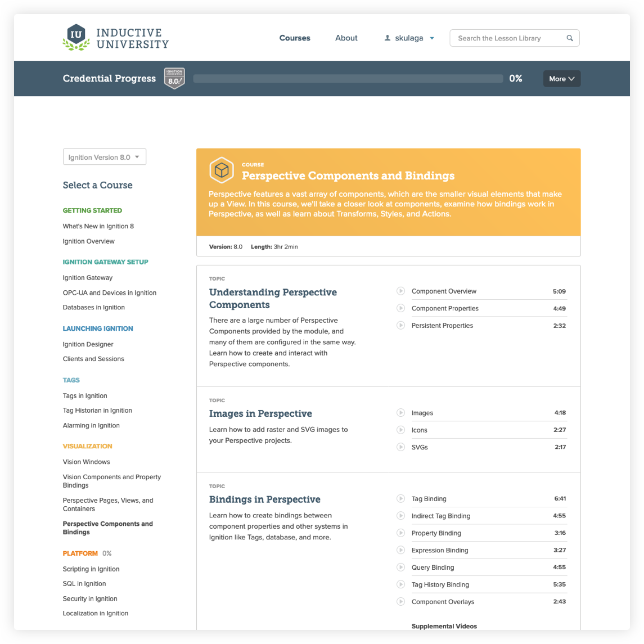The height and width of the screenshot is (644, 644).
Task: Play the Persistent Properties lesson
Action: [400, 325]
